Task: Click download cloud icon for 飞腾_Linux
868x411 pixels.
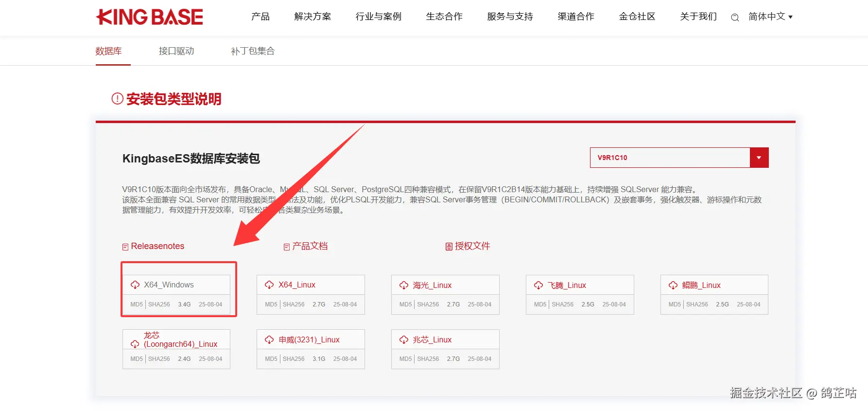Action: pyautogui.click(x=538, y=286)
